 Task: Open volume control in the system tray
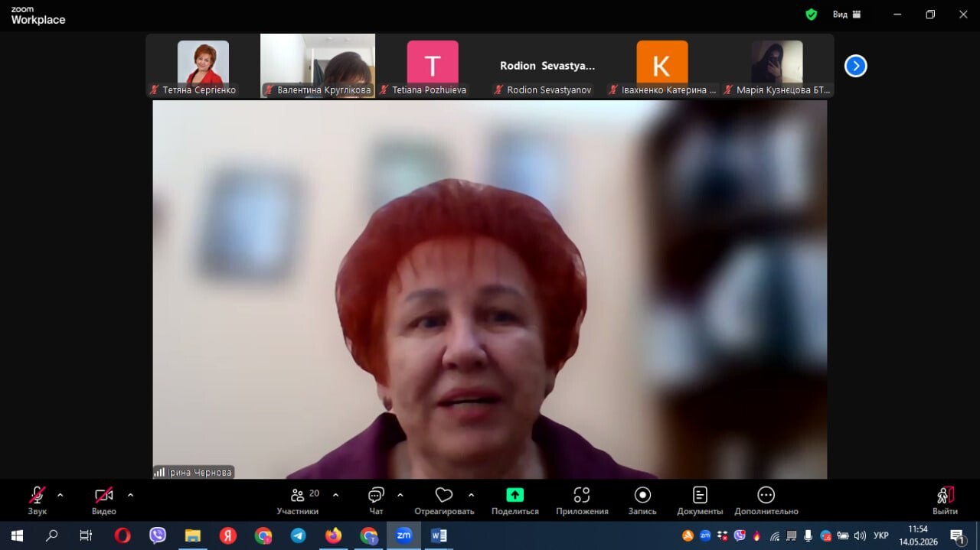click(860, 535)
